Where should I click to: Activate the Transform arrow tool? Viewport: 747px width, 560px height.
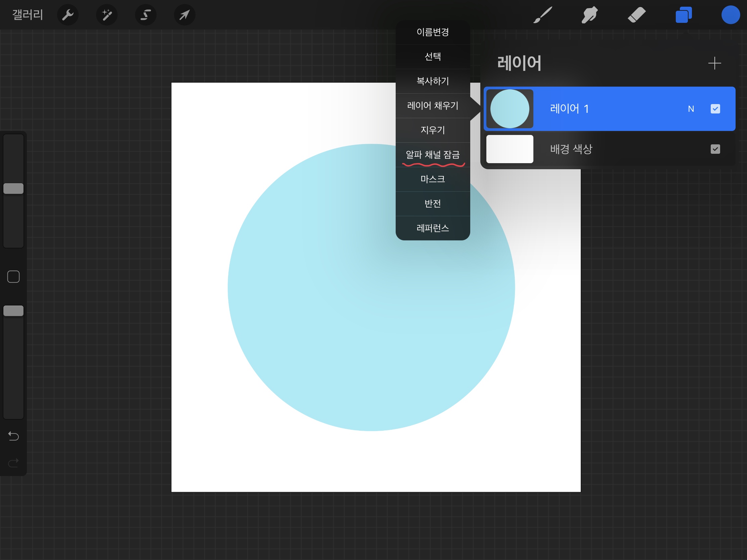pyautogui.click(x=184, y=15)
